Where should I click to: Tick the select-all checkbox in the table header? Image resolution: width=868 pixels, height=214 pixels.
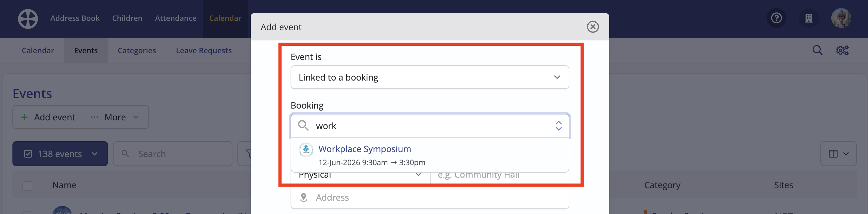[27, 186]
